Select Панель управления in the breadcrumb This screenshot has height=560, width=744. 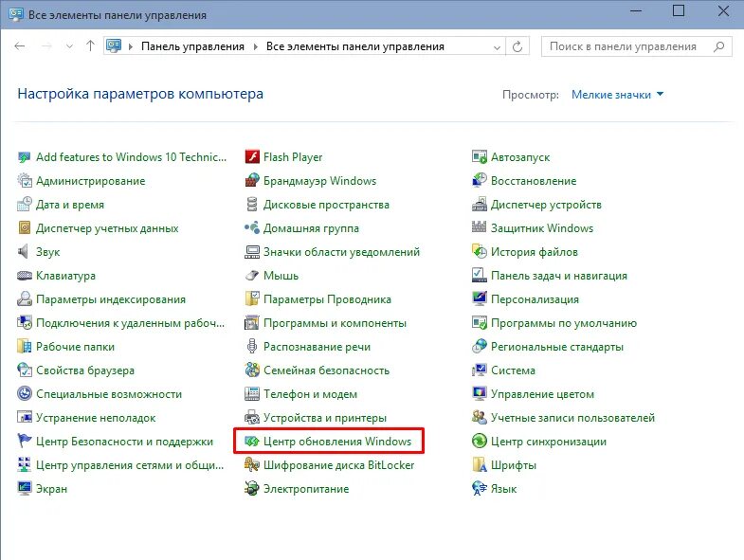click(x=192, y=46)
